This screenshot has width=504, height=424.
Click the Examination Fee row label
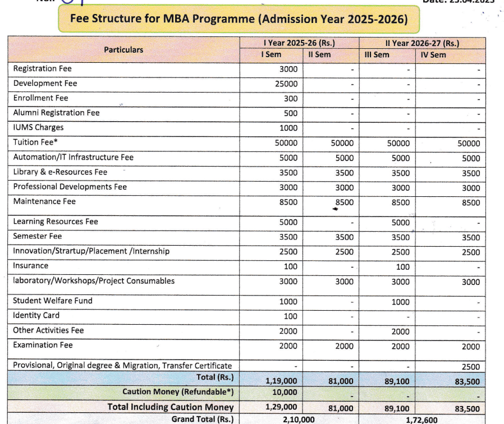click(x=43, y=345)
